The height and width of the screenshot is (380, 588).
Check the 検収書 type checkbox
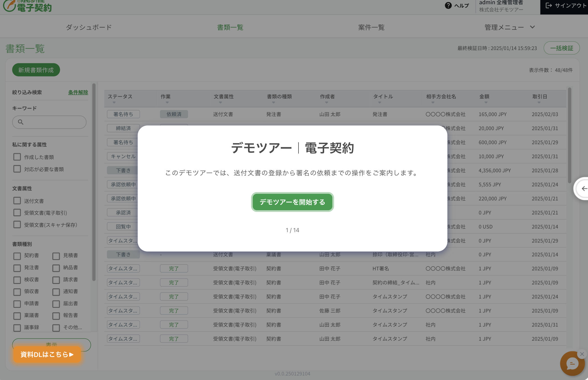17,280
